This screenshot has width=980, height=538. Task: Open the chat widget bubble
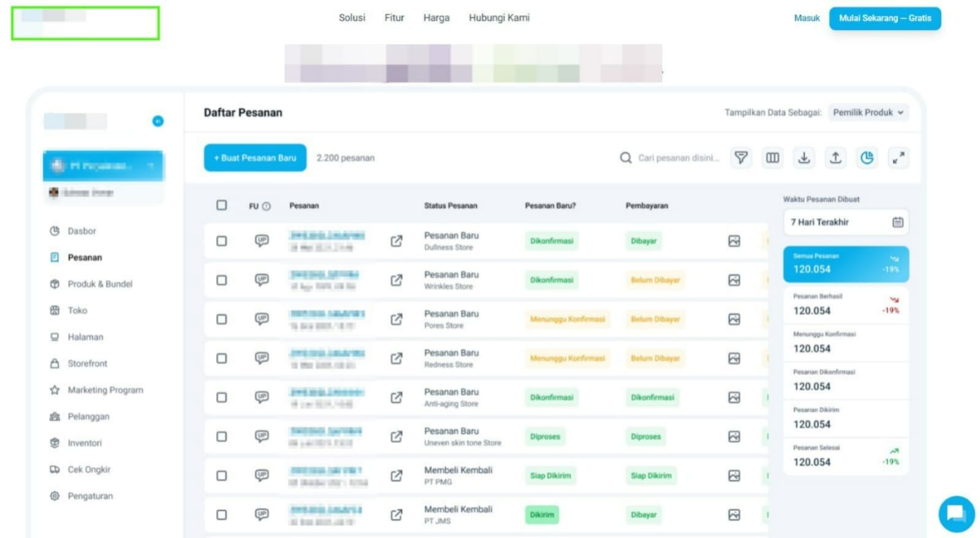956,513
